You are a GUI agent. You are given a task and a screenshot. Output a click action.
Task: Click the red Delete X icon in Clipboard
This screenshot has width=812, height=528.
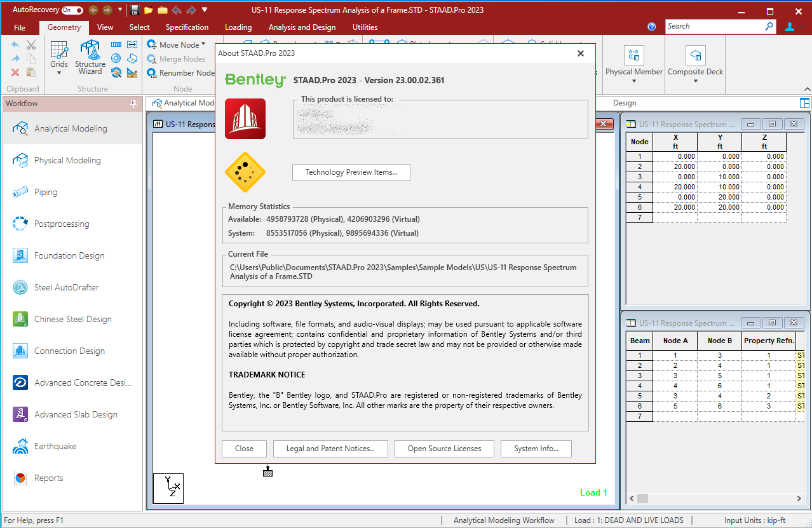[x=15, y=72]
